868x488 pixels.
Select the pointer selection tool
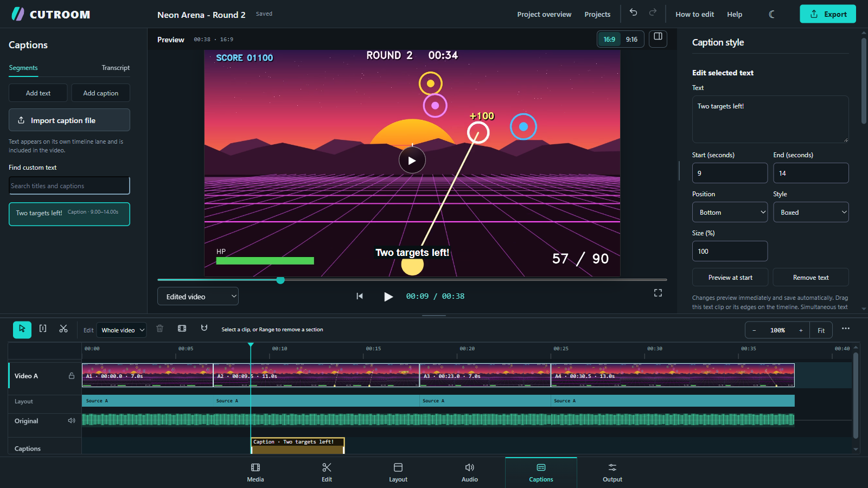[x=22, y=329]
